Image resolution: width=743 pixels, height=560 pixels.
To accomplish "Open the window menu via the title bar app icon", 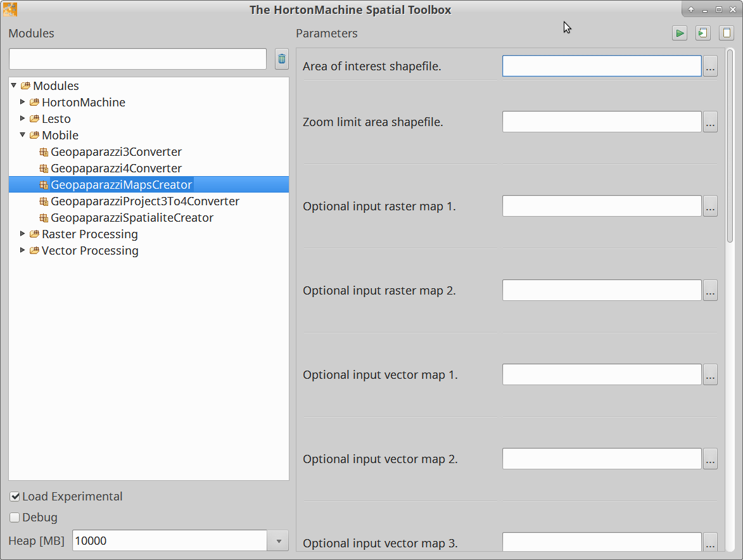I will coord(10,10).
